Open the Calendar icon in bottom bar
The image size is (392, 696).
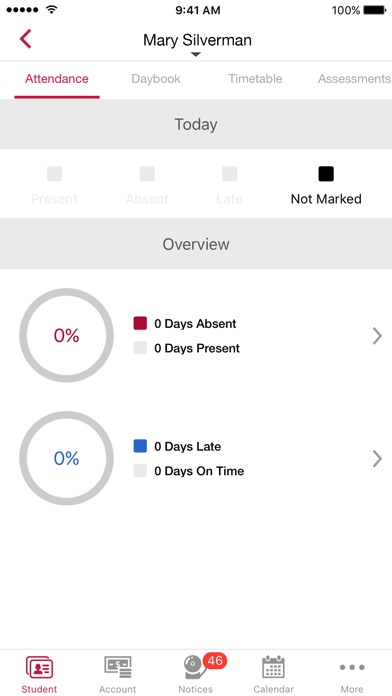coord(273,667)
